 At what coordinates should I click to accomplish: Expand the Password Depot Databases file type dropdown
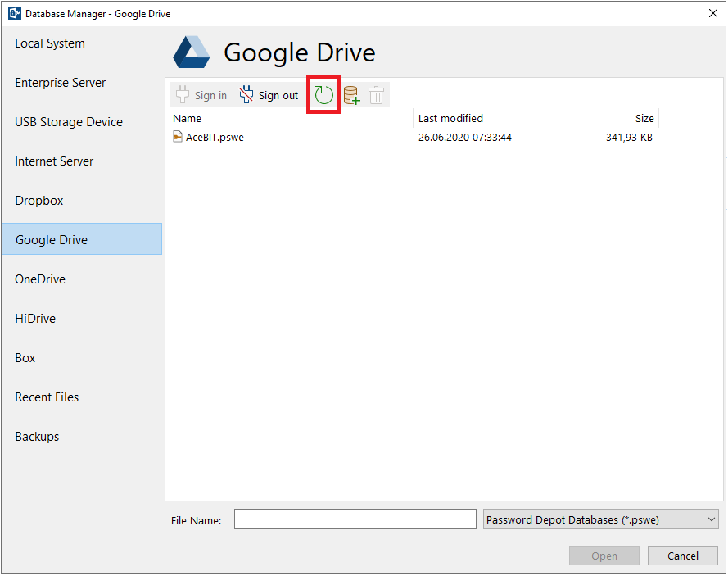(x=601, y=519)
